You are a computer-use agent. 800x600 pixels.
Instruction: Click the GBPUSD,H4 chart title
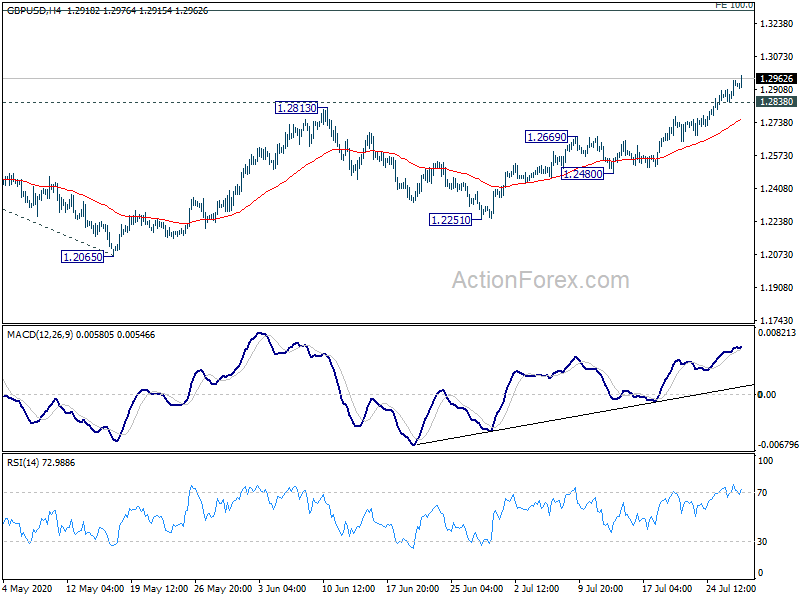tap(34, 10)
